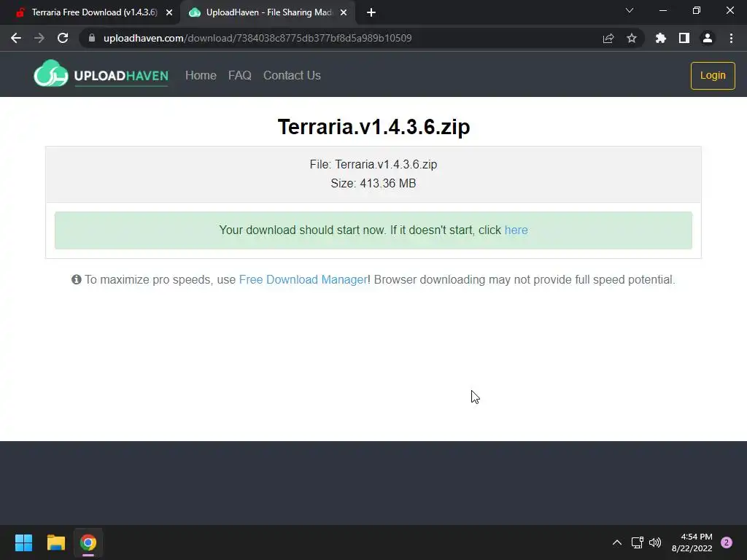The height and width of the screenshot is (560, 747).
Task: Reload the UploadHaven page
Action: (63, 38)
